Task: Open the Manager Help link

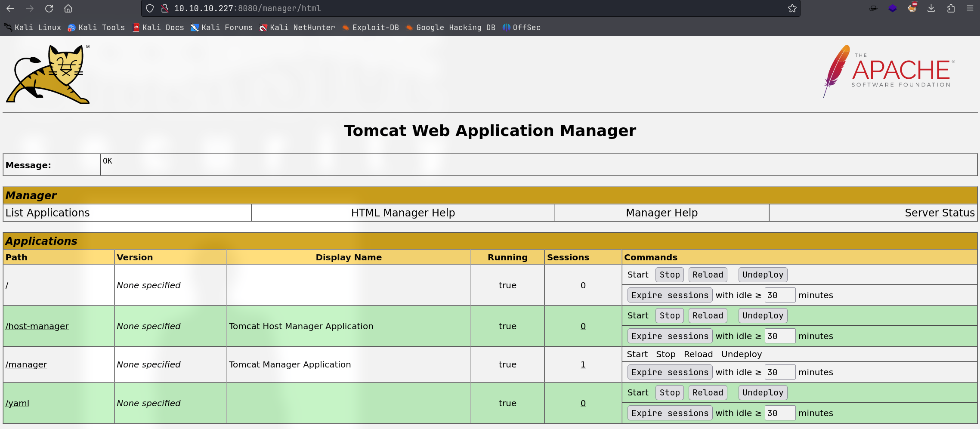Action: pyautogui.click(x=662, y=213)
